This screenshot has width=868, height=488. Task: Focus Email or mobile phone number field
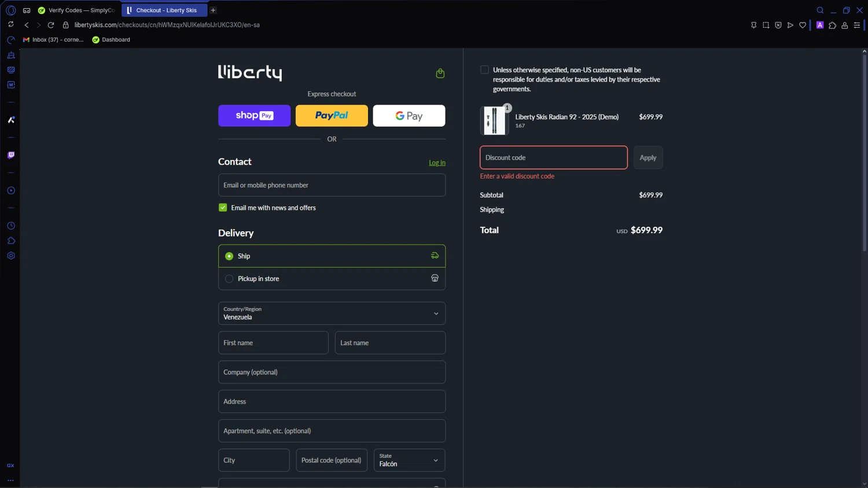point(332,185)
